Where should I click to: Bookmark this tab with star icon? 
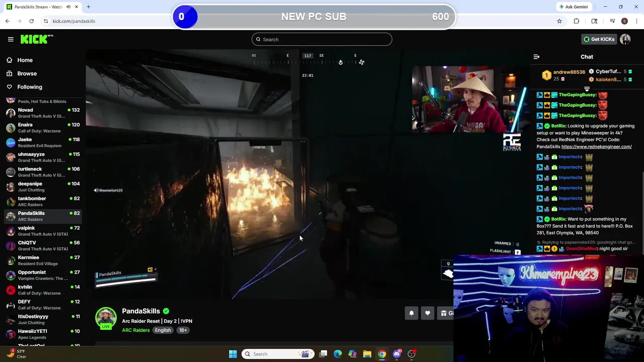[x=559, y=21]
